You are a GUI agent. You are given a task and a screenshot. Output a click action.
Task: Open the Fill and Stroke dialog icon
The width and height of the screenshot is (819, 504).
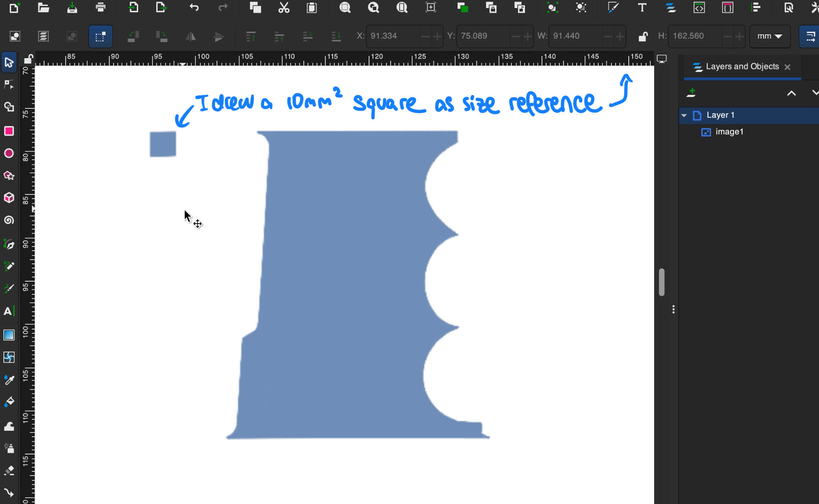pyautogui.click(x=613, y=7)
